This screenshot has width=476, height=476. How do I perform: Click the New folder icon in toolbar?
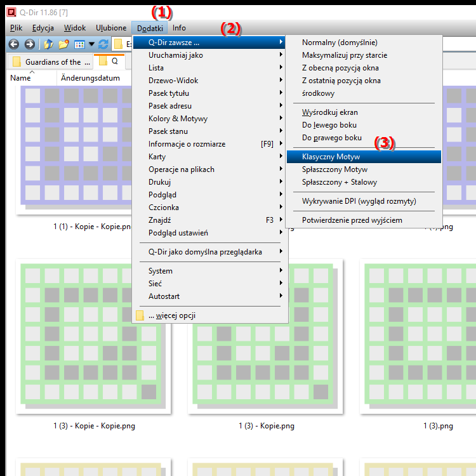(63, 44)
